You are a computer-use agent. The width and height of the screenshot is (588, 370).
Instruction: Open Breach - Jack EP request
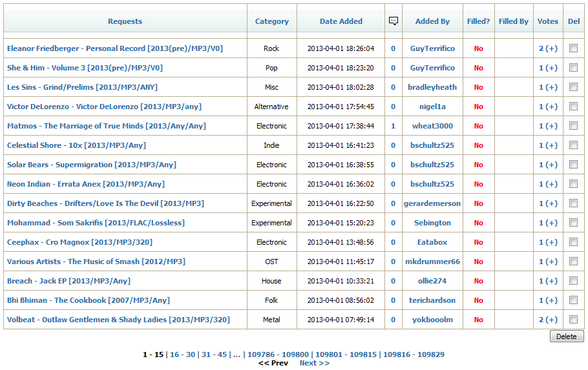coord(68,281)
